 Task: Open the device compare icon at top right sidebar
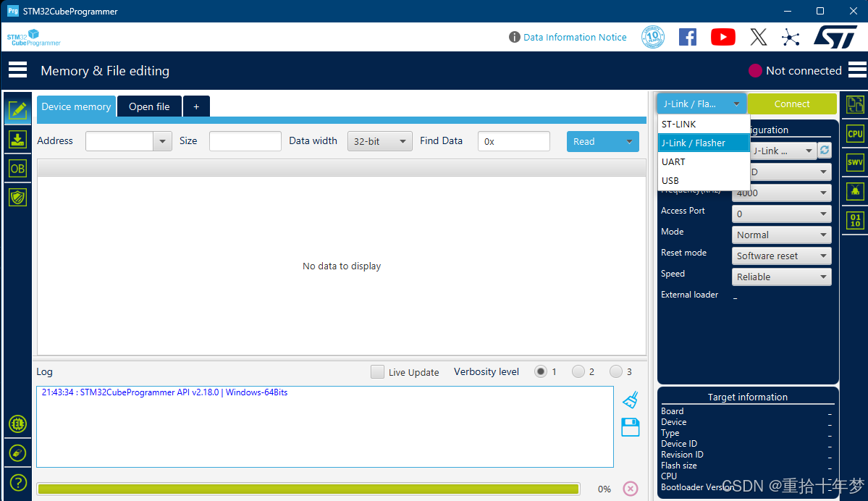coord(855,104)
